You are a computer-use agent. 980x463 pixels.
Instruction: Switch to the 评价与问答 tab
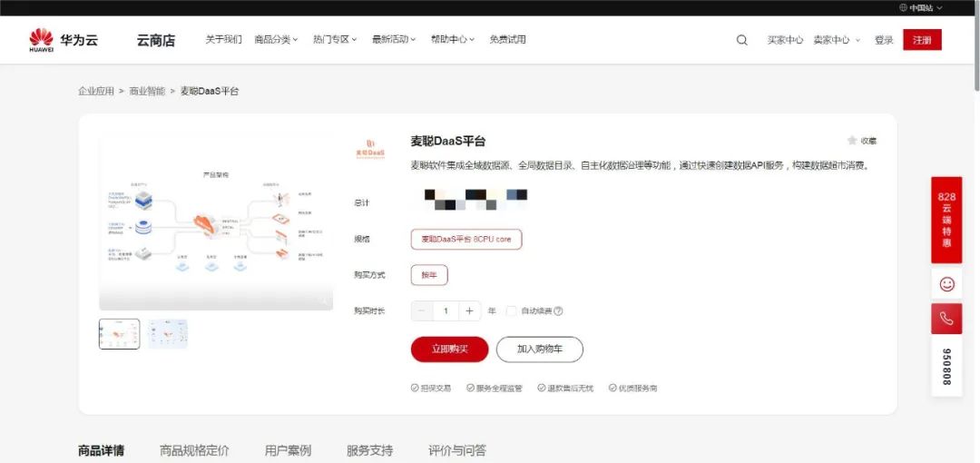457,450
